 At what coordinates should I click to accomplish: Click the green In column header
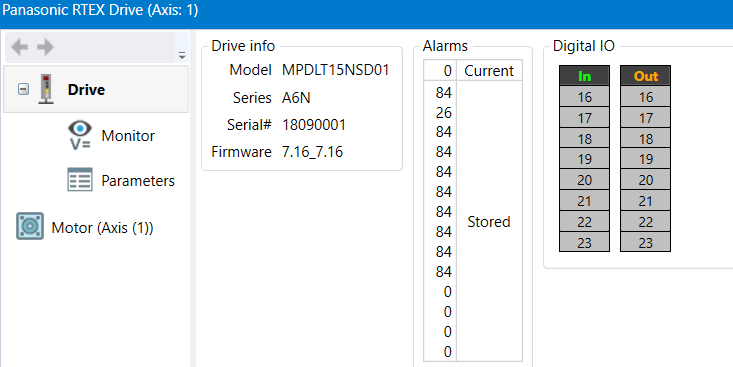(584, 76)
